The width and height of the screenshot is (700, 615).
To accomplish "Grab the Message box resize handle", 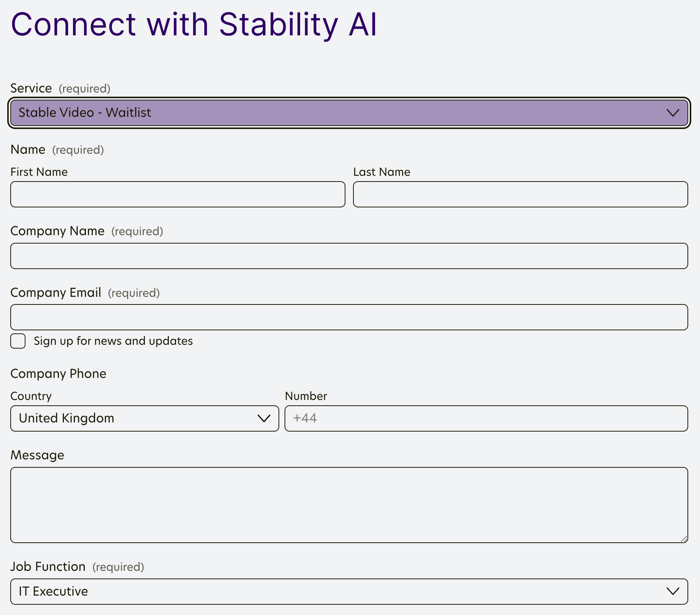I will (x=684, y=539).
